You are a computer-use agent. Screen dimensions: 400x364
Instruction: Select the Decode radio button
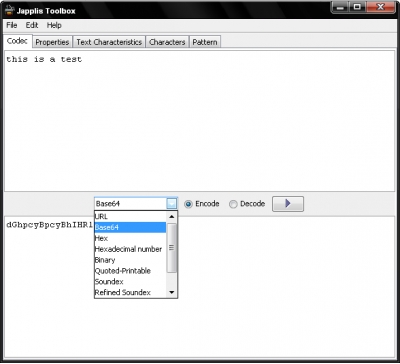(233, 204)
